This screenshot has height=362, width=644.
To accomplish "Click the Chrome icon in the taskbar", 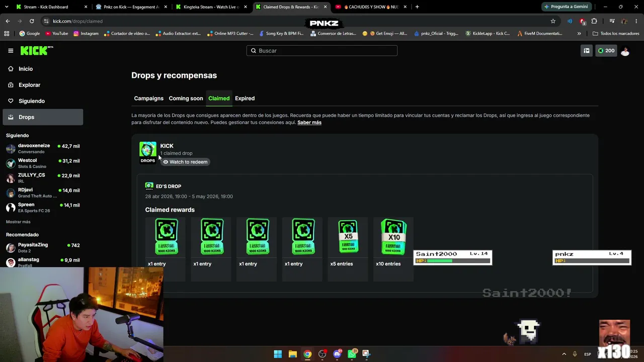I will click(x=307, y=354).
